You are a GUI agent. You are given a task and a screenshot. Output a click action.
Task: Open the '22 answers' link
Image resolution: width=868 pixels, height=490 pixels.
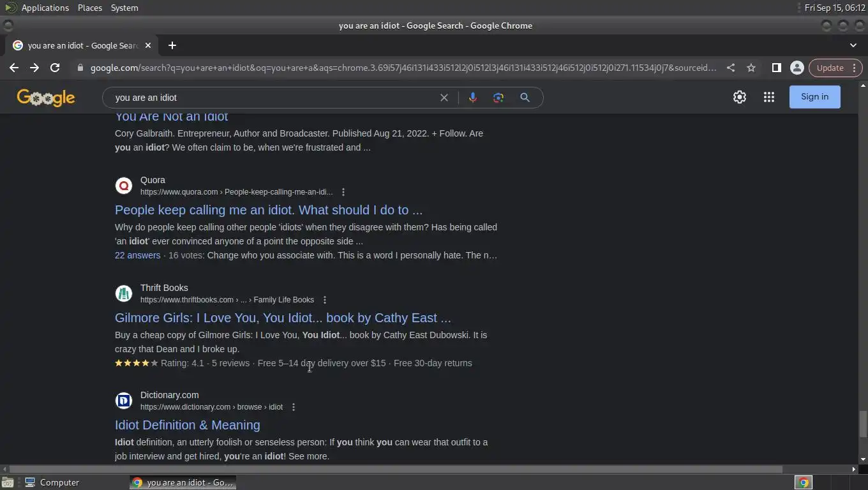(x=137, y=255)
